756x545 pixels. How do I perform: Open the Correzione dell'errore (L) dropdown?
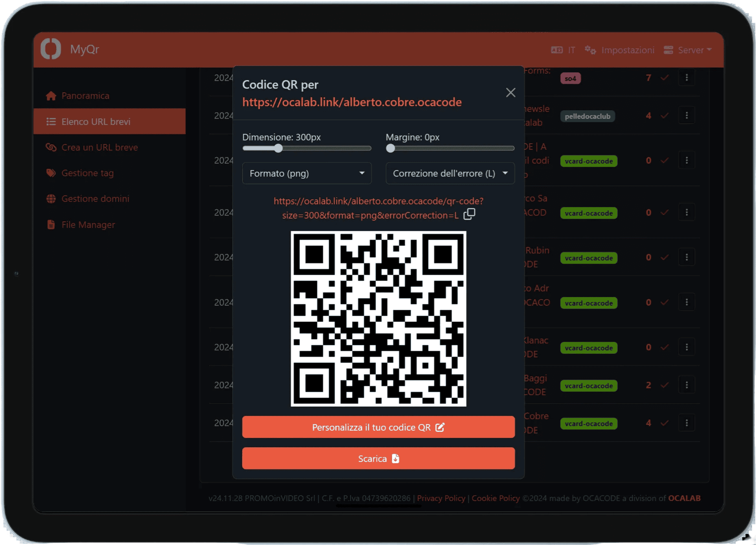[450, 173]
